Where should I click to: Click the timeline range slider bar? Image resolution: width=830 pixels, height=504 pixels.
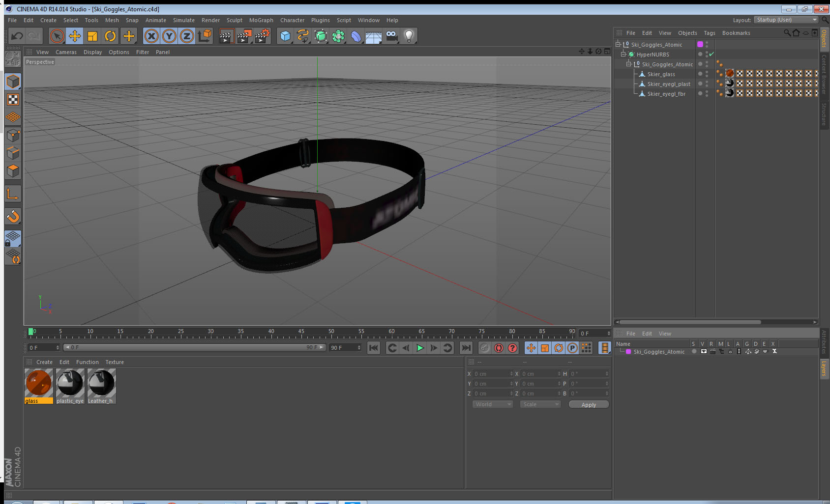[195, 347]
